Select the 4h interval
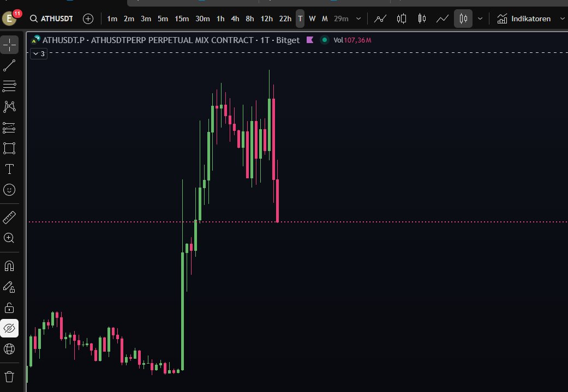Screen dimensions: 568x392 tap(235, 19)
